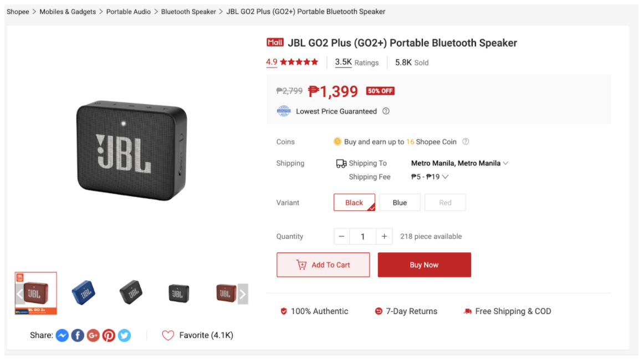
Task: Share the speaker on Google+
Action: point(93,335)
